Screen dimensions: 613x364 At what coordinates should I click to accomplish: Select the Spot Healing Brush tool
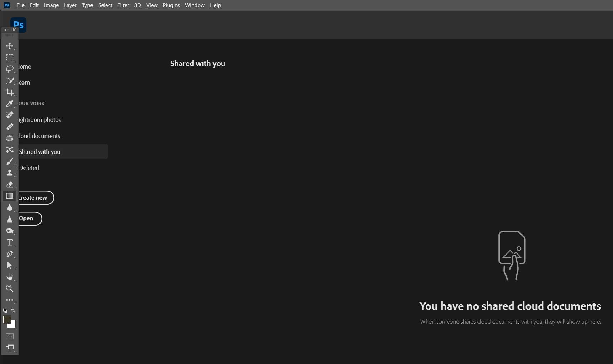click(10, 115)
